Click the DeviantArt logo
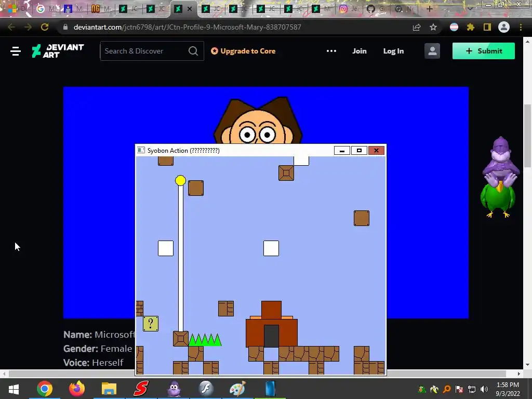 coord(58,51)
